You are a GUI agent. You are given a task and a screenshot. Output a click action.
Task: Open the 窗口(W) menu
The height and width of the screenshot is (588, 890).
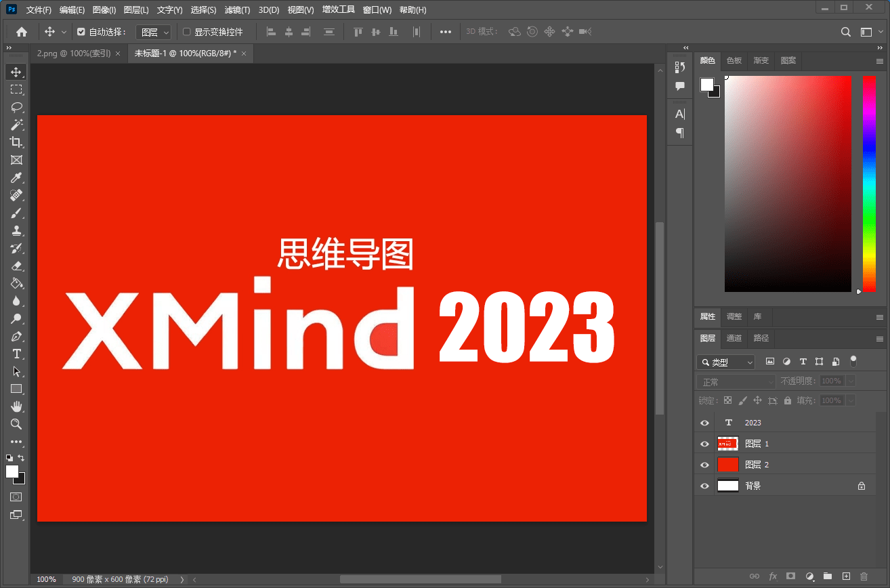377,10
